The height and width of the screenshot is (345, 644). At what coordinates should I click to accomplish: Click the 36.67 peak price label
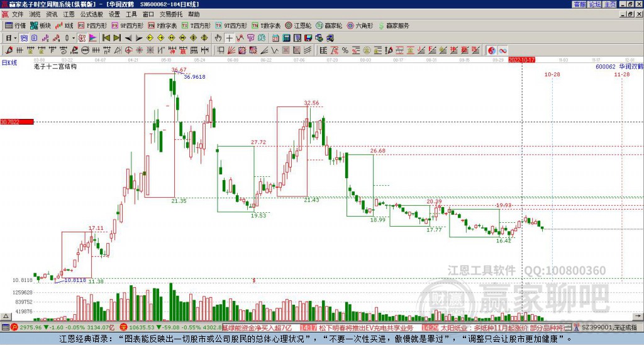tap(179, 69)
